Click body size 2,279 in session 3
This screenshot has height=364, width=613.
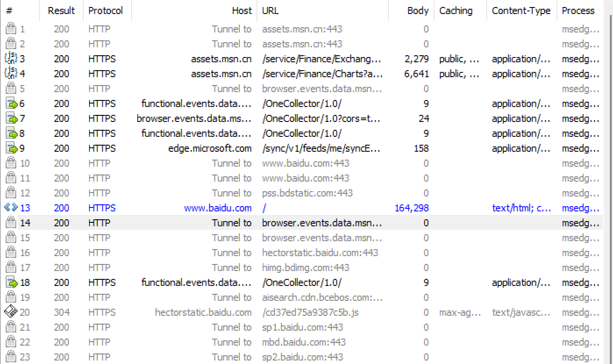[x=417, y=59]
